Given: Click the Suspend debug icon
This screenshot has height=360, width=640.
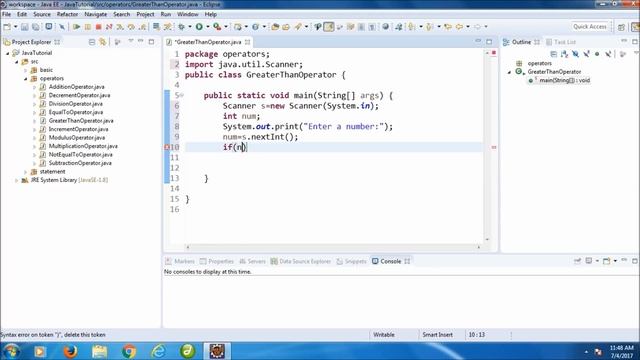Looking at the screenshot, I should pyautogui.click(x=88, y=27).
